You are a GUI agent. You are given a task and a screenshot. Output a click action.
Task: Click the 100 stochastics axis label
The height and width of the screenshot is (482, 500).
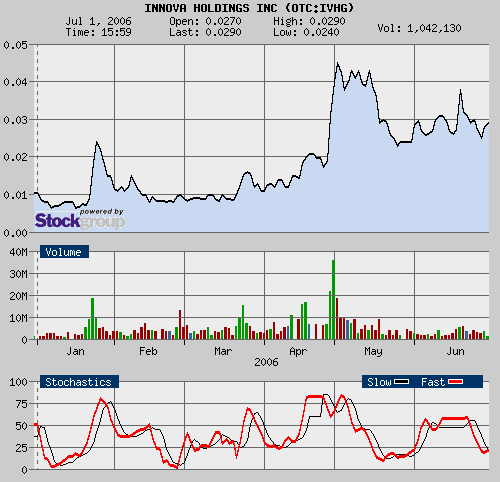coord(18,382)
